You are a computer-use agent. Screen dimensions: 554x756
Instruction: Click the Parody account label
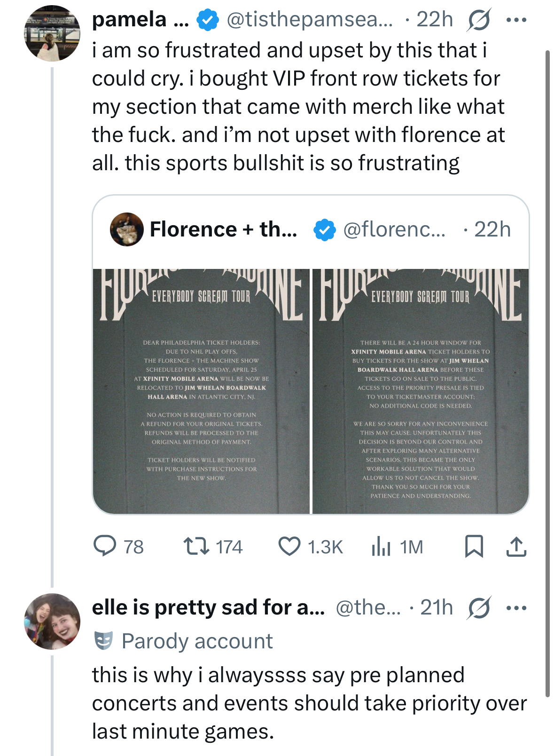click(197, 641)
